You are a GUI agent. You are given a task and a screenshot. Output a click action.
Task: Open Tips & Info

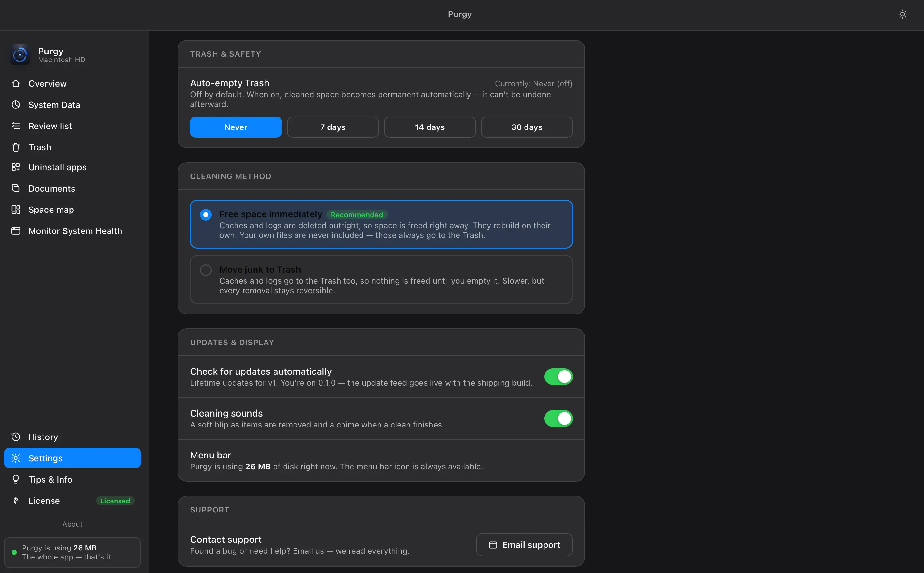(72, 479)
